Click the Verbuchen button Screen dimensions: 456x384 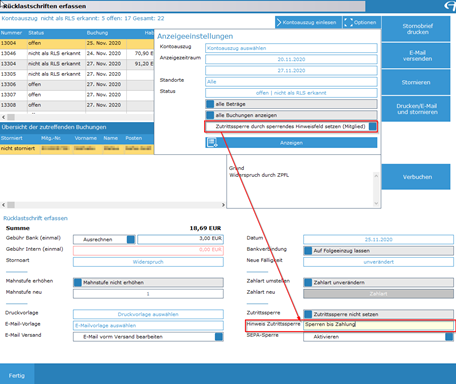pos(416,177)
